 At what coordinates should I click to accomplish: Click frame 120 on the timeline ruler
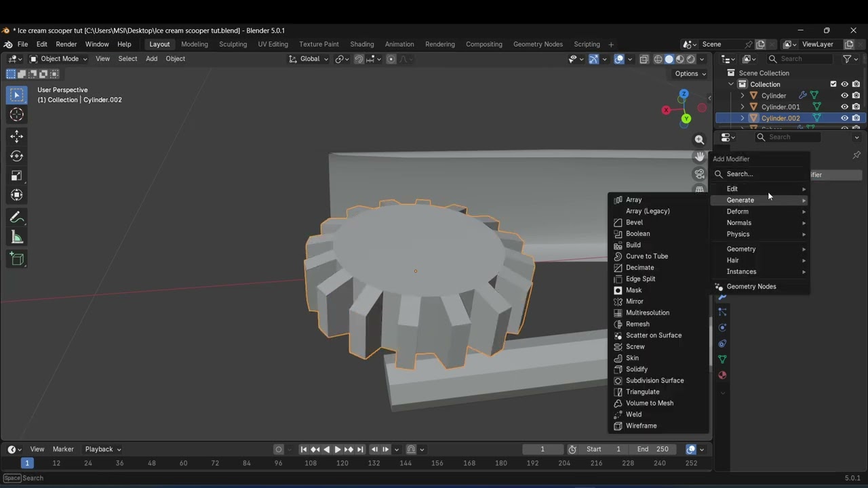tap(342, 464)
